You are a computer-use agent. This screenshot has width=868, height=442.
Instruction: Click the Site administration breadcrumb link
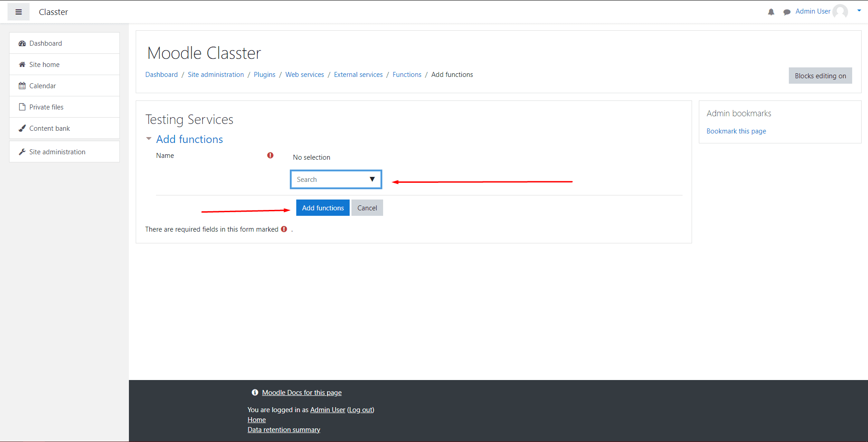[216, 75]
